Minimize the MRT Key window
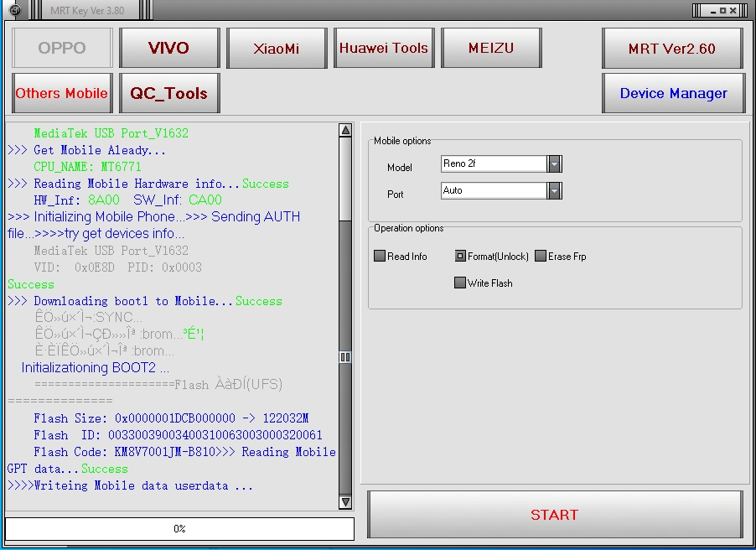Viewport: 756px width, 550px height. click(x=713, y=11)
